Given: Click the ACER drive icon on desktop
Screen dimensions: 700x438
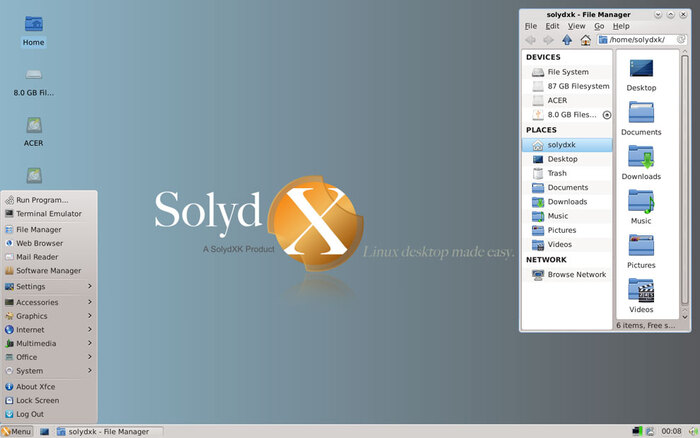Looking at the screenshot, I should [33, 130].
